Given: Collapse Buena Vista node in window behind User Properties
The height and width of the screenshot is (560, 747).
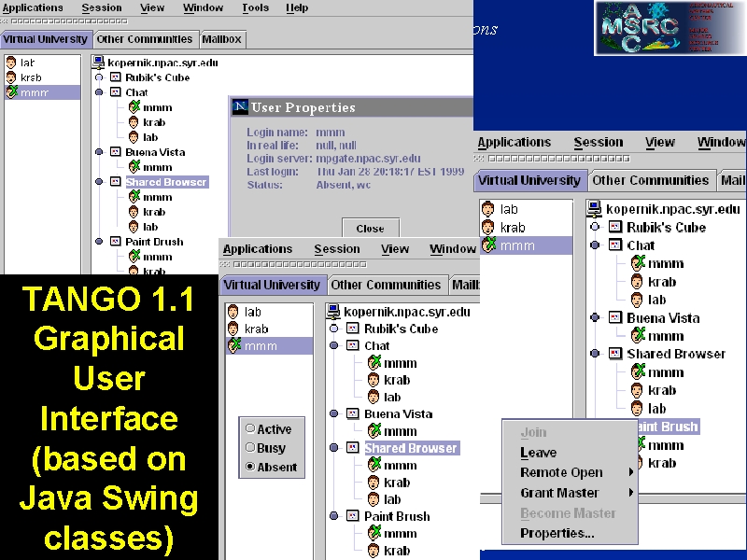Looking at the screenshot, I should (x=99, y=152).
